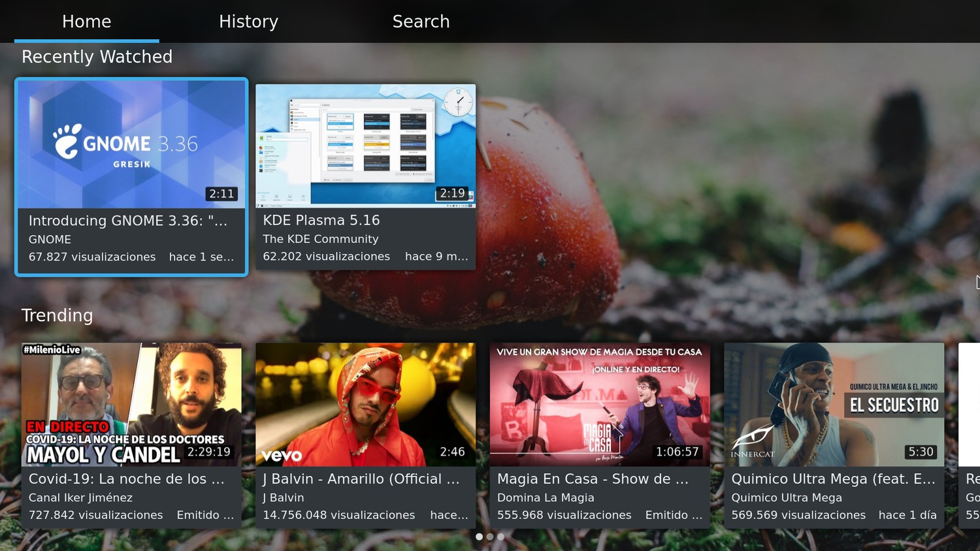Jump to the second Trending page dot
This screenshot has width=980, height=551.
click(490, 536)
